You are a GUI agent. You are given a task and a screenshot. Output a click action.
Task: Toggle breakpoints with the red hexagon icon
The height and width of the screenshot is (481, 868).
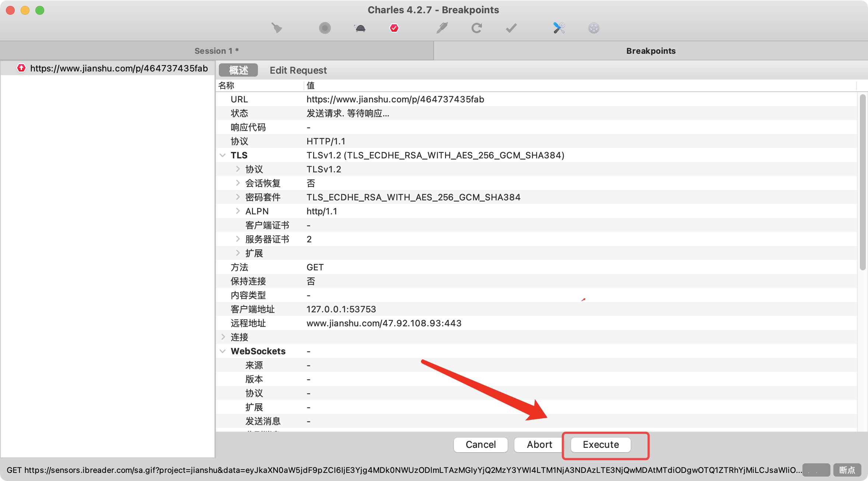pos(394,28)
